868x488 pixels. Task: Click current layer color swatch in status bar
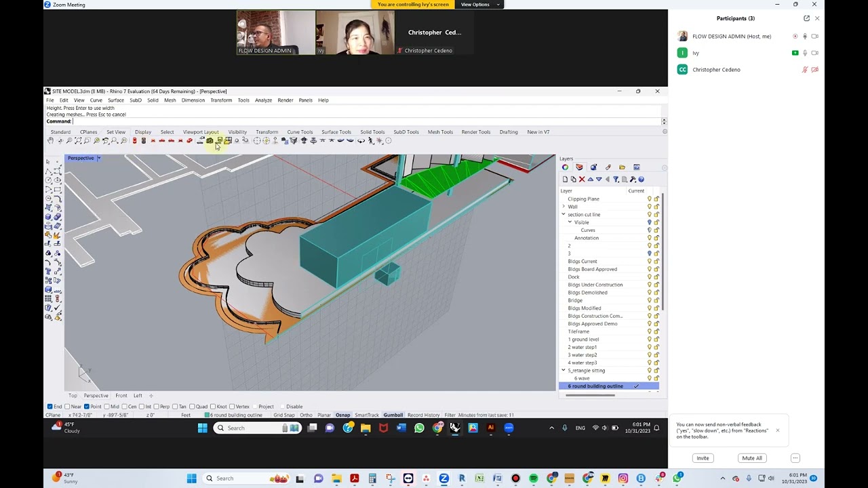tap(208, 415)
